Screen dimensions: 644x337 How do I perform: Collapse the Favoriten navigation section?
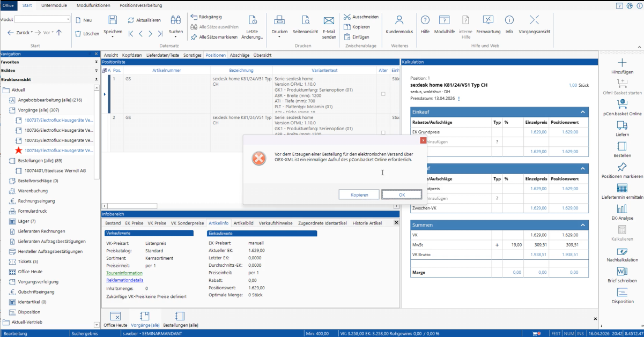pos(96,62)
